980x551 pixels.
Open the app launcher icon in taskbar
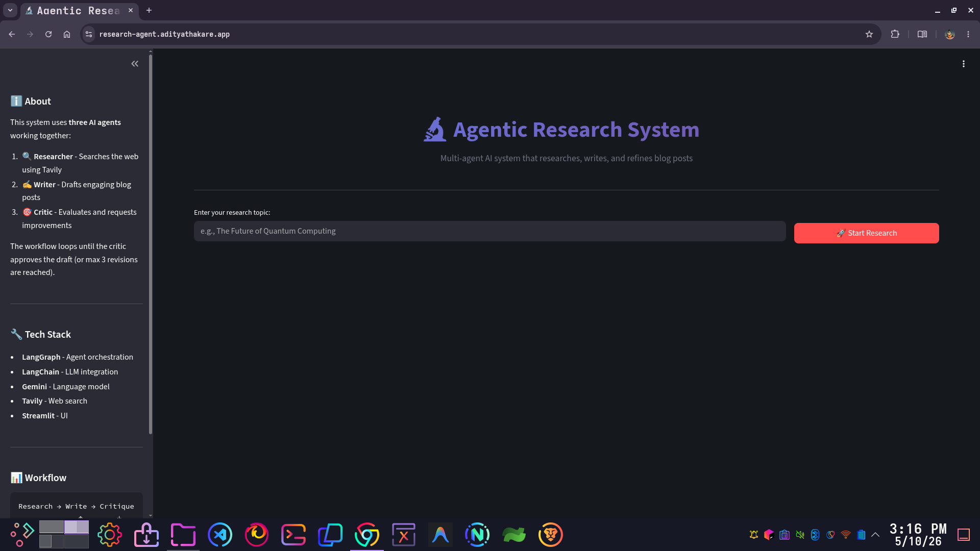click(x=22, y=535)
